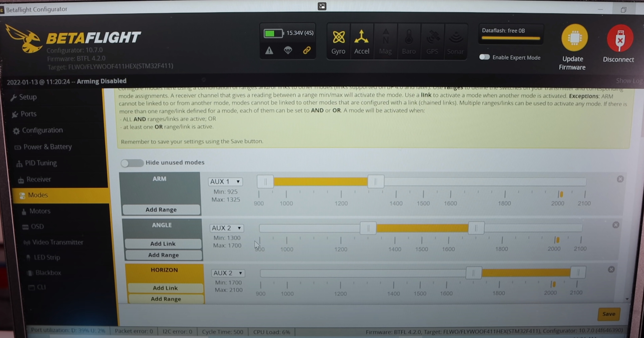The image size is (644, 338).
Task: Click Add Range under ARM mode
Action: [161, 210]
